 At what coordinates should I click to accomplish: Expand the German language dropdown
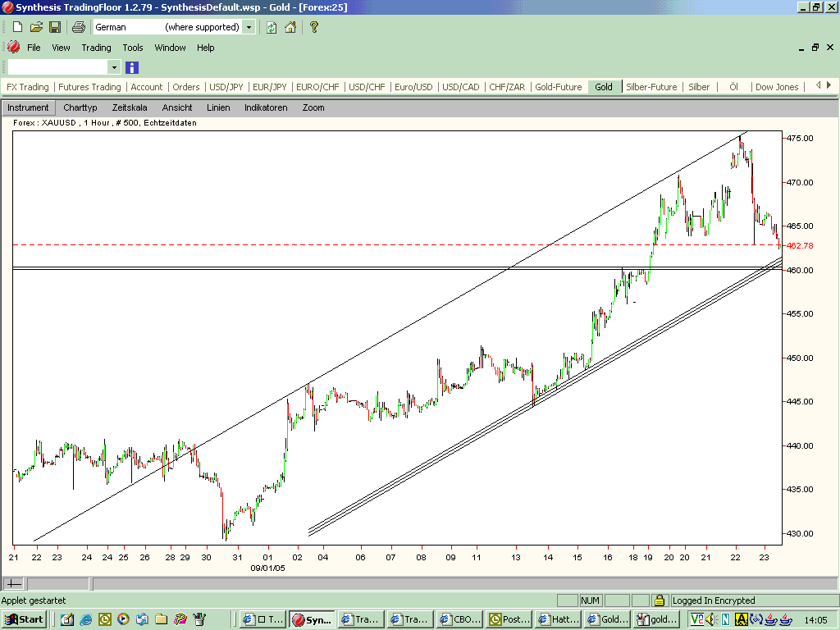click(x=249, y=27)
